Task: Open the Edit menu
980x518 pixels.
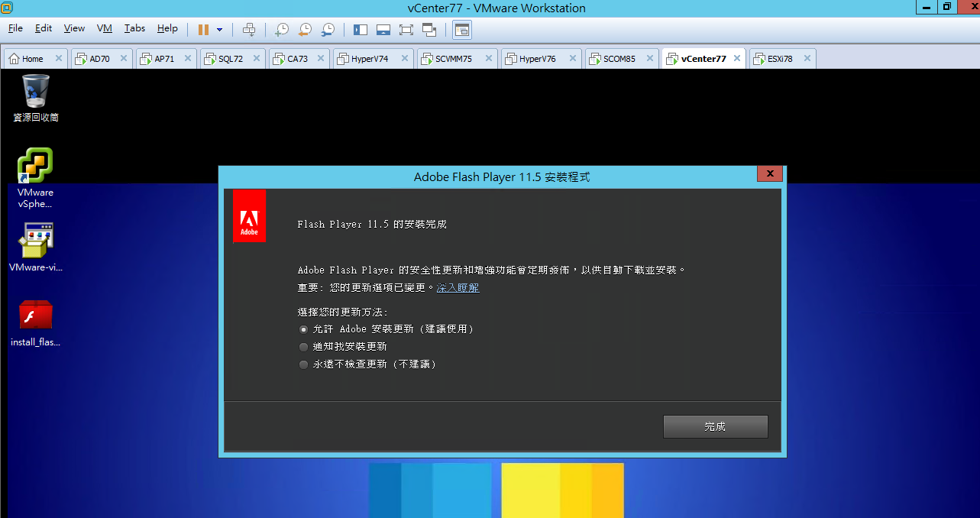Action: pos(44,28)
